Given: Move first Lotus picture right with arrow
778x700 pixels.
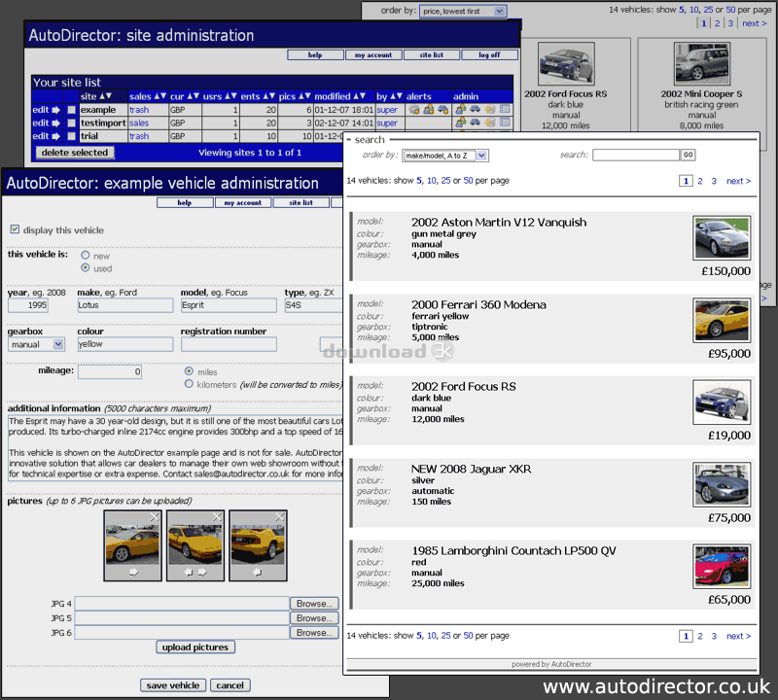Looking at the screenshot, I should pyautogui.click(x=133, y=574).
